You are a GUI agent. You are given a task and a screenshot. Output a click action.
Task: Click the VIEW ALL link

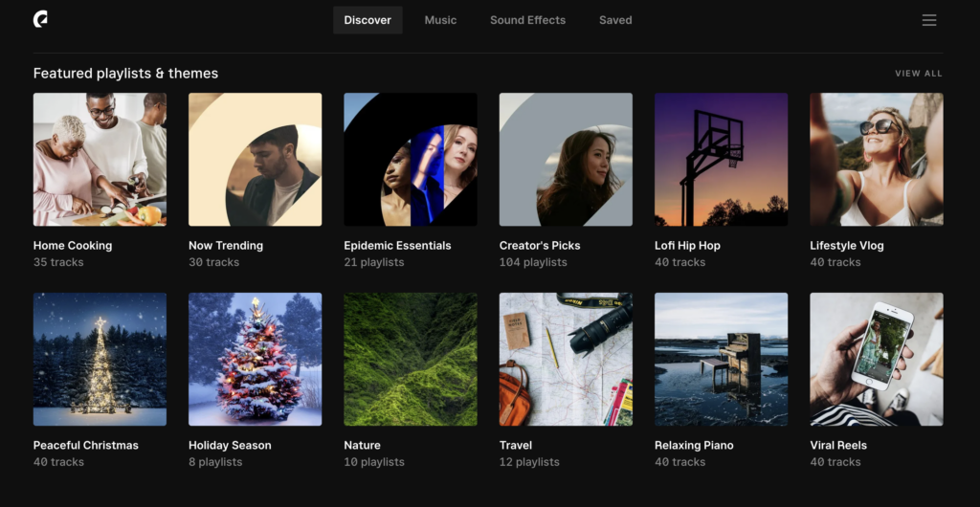coord(918,73)
